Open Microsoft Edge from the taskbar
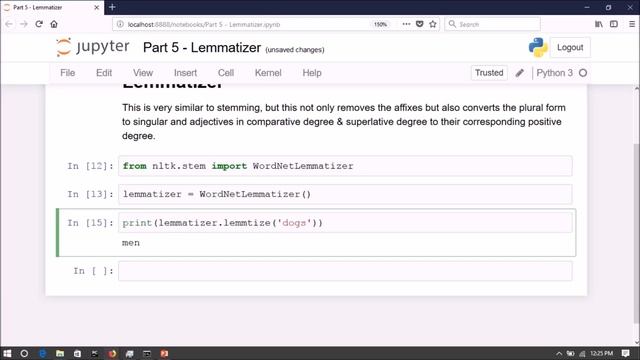Screen dimensions: 640x360 click(x=42, y=353)
